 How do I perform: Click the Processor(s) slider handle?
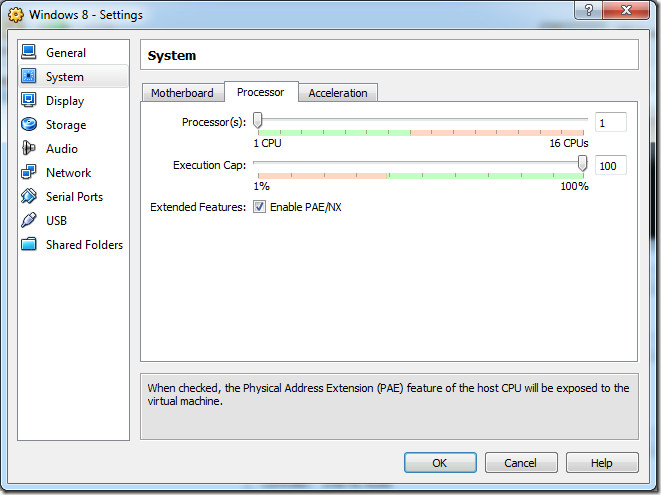(258, 121)
